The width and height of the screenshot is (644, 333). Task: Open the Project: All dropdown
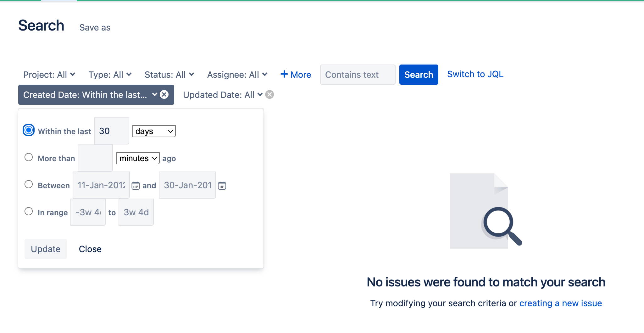(49, 74)
